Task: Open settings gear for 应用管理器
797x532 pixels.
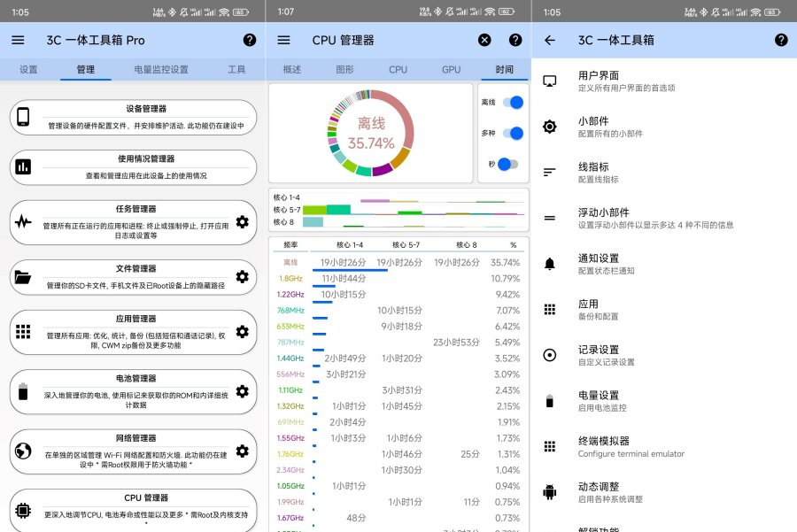Action: pyautogui.click(x=242, y=332)
